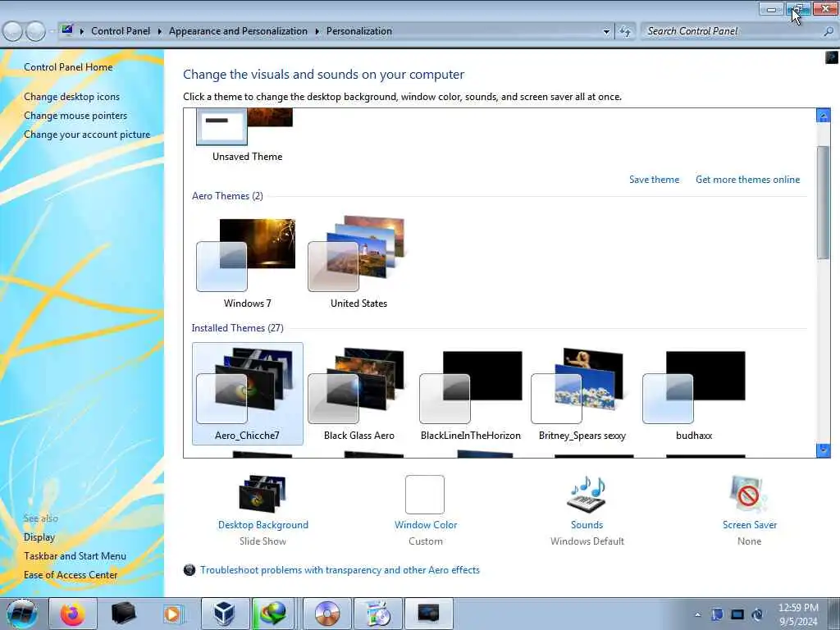This screenshot has height=630, width=840.
Task: Select the United States theme
Action: click(x=358, y=262)
